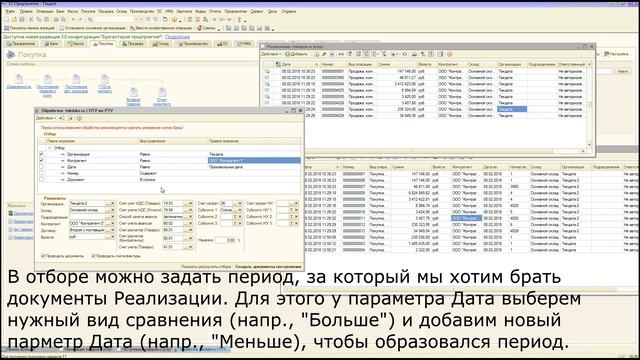Click the copy document icon in Реализация toolbar
Viewport: 640px width, 360px height.
(316, 54)
